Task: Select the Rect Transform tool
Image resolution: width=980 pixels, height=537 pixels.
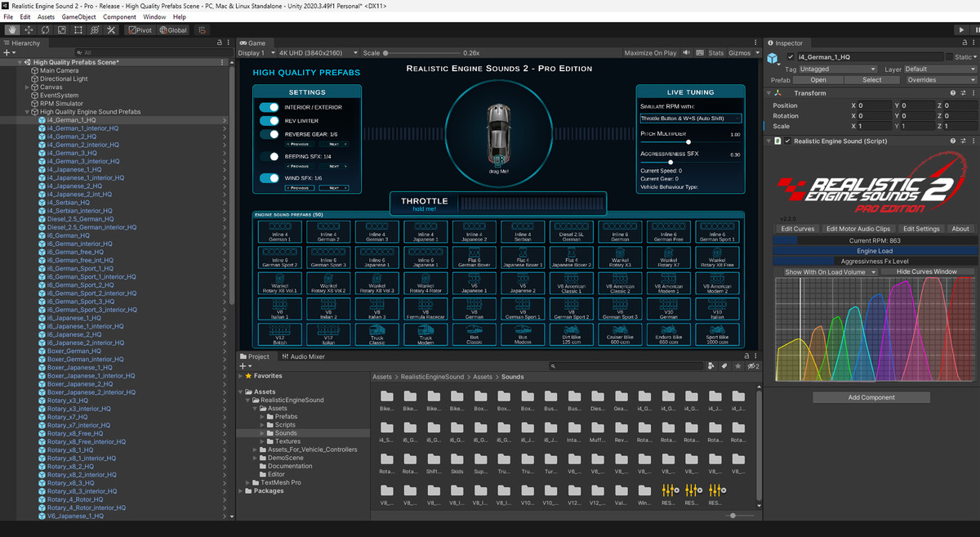Action: point(78,29)
